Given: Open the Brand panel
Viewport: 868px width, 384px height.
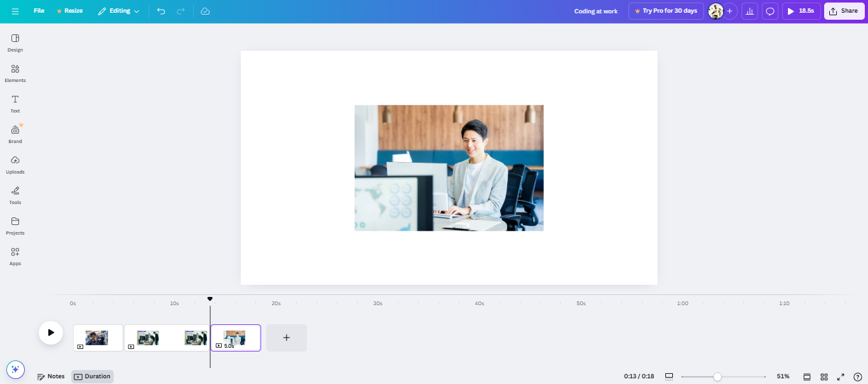Looking at the screenshot, I should tap(15, 134).
